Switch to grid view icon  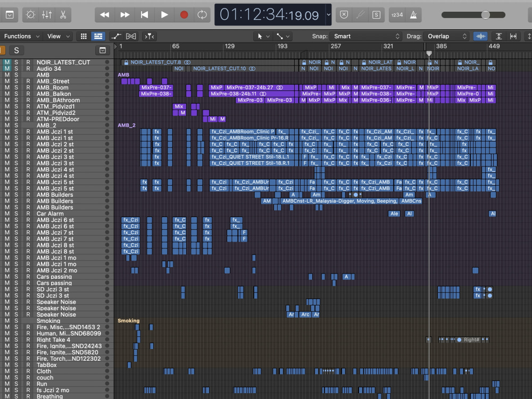coord(84,36)
